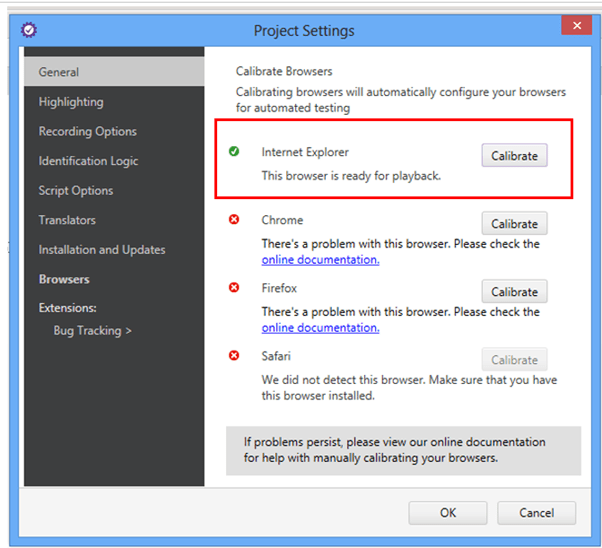Click the red error icon beside Chrome
The width and height of the screenshot is (602, 548).
tap(234, 220)
